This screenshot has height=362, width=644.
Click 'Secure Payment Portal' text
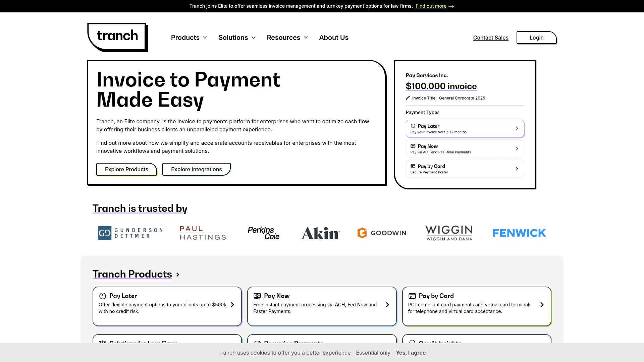429,172
